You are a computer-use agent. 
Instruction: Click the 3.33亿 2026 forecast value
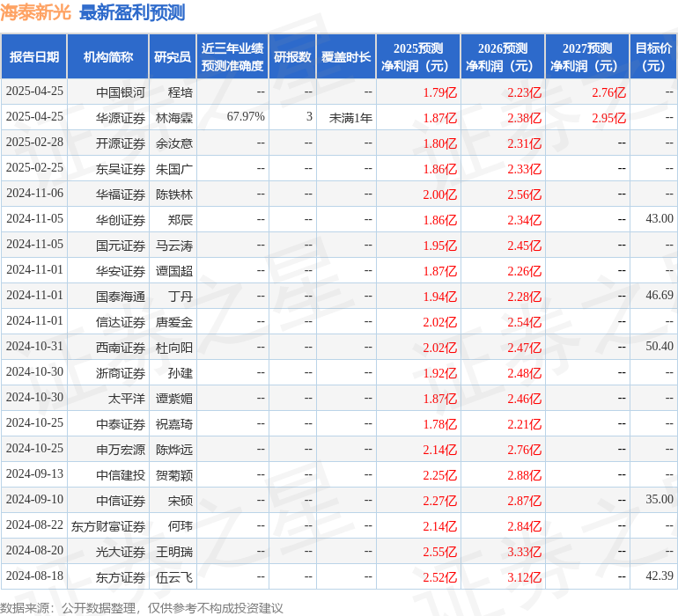click(x=524, y=551)
